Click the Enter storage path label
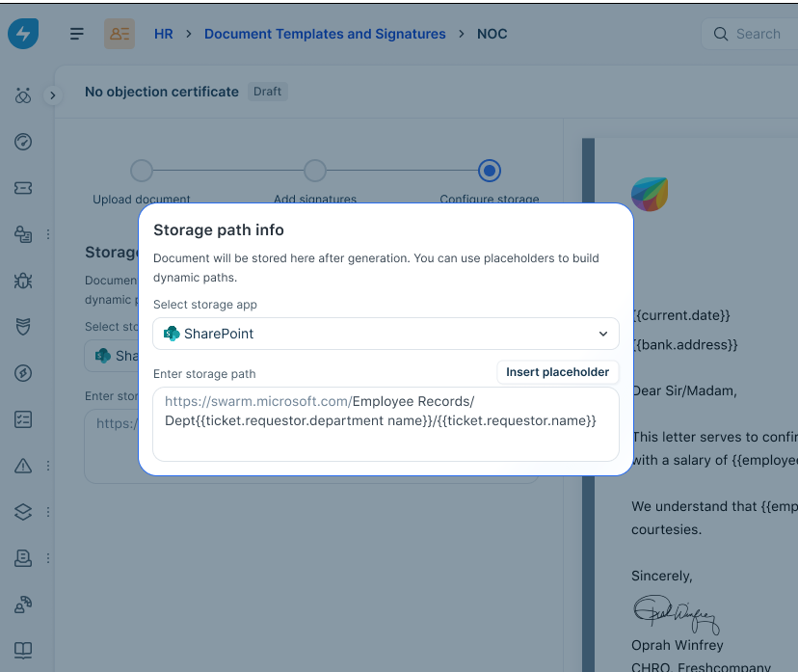 click(204, 374)
